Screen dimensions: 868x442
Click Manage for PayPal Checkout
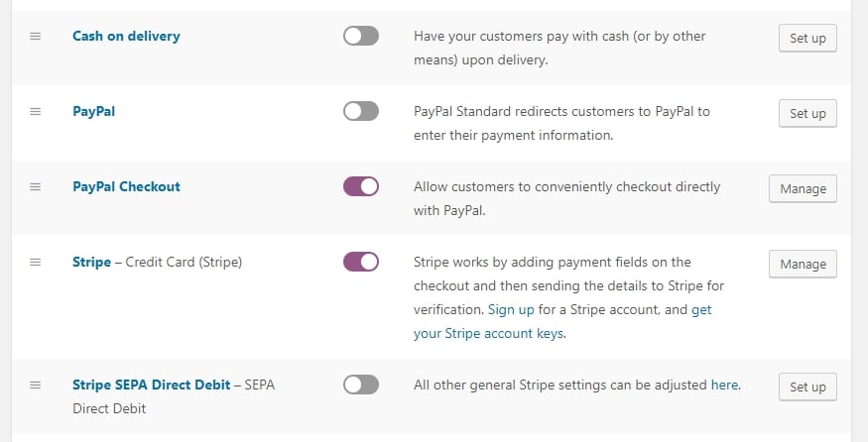(803, 188)
